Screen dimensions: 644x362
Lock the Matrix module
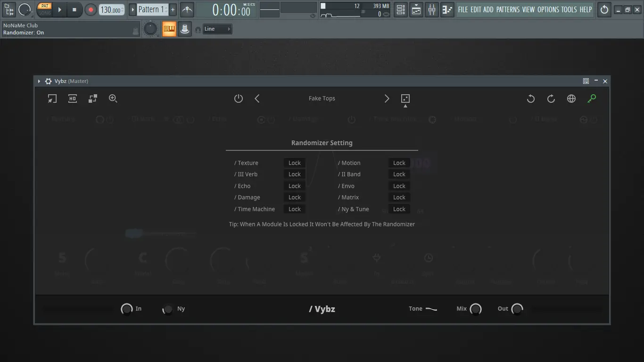pos(399,197)
